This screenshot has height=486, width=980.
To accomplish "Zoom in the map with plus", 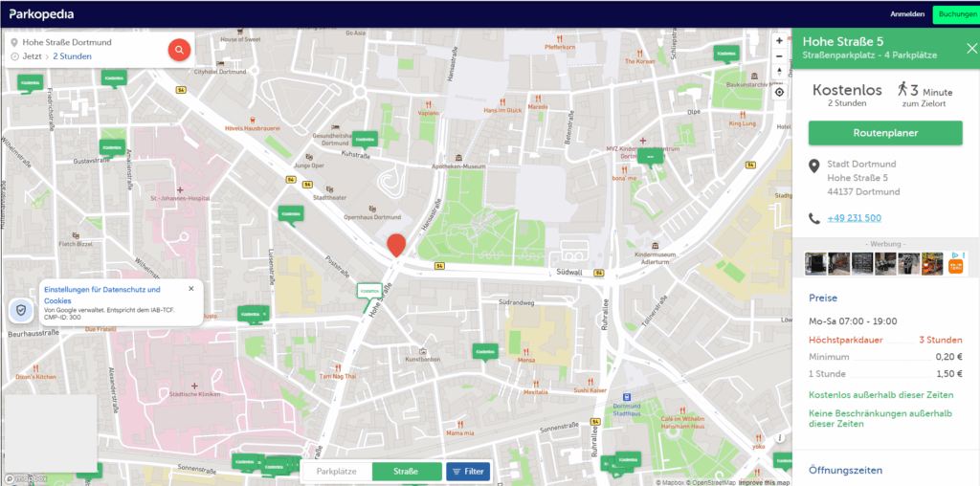I will [x=779, y=41].
